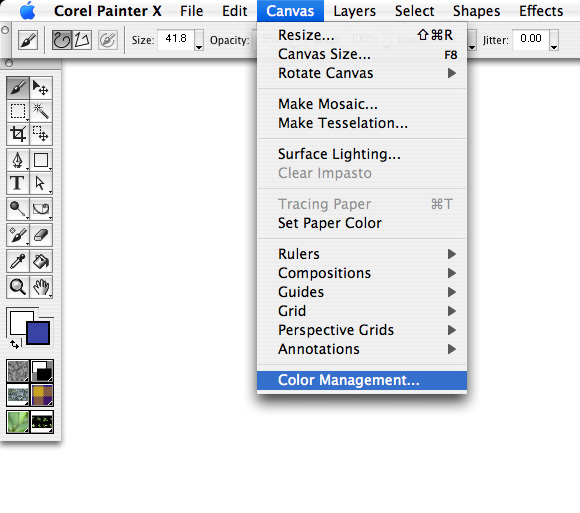The width and height of the screenshot is (580, 513).
Task: Toggle freehand strokes mode
Action: (x=62, y=40)
